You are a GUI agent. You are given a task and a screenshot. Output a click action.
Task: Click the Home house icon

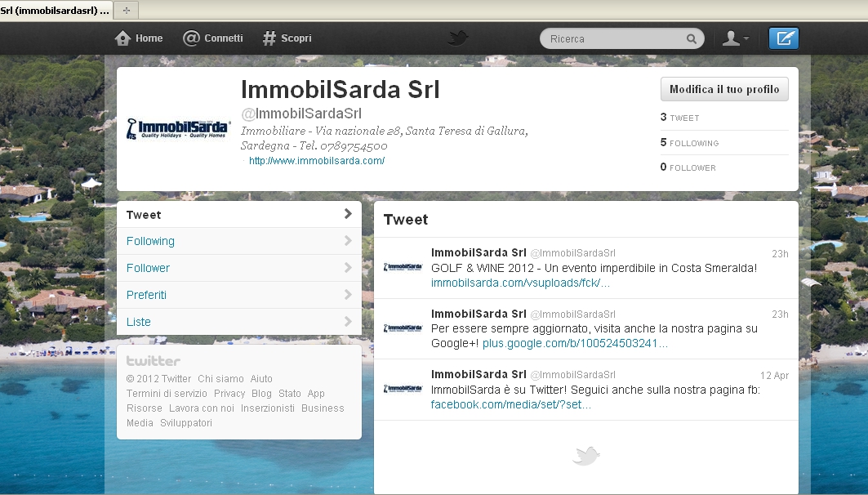pos(122,38)
